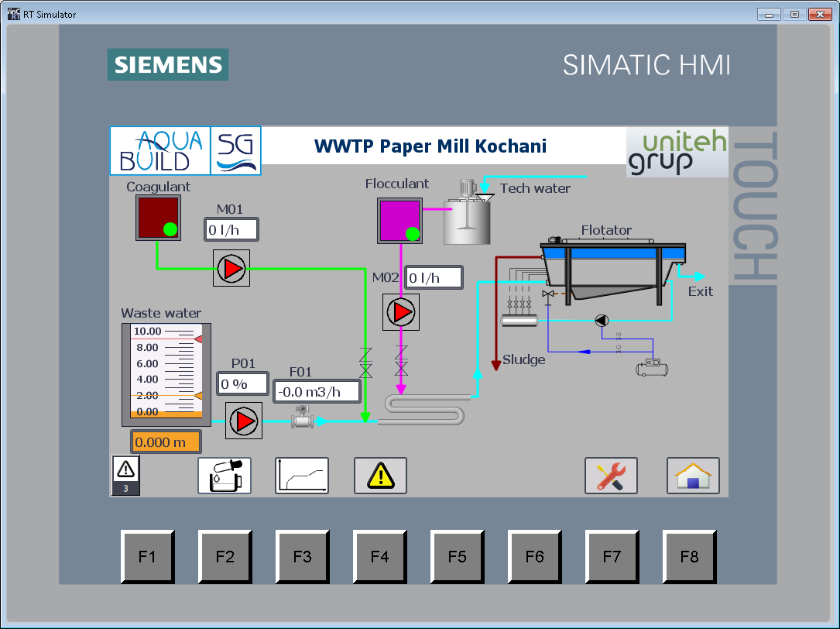Click the orange low-level marker on gauge
The width and height of the screenshot is (840, 629).
[198, 396]
